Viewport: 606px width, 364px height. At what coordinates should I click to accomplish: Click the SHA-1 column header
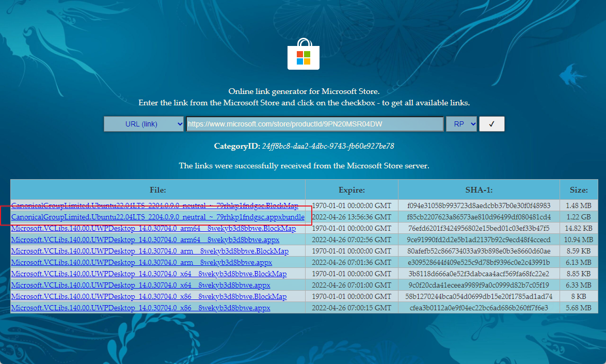(479, 189)
